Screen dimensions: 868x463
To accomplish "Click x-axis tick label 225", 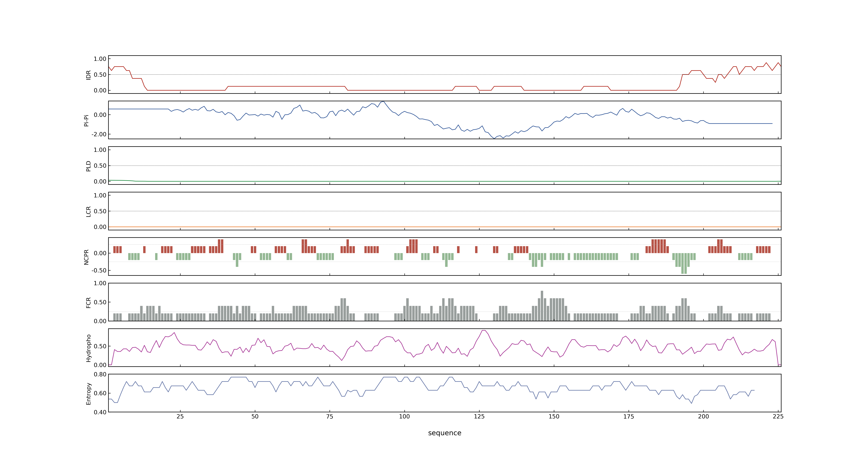I will (778, 416).
